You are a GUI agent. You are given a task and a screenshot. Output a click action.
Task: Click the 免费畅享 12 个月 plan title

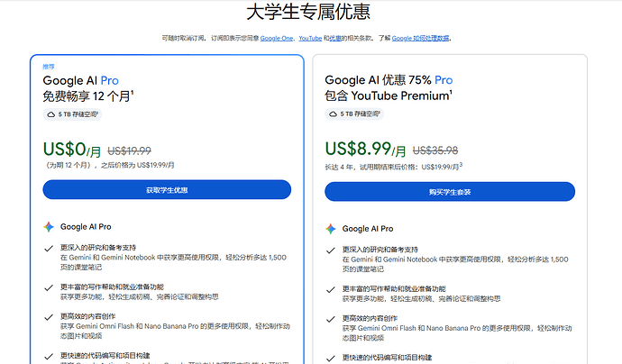tap(88, 96)
